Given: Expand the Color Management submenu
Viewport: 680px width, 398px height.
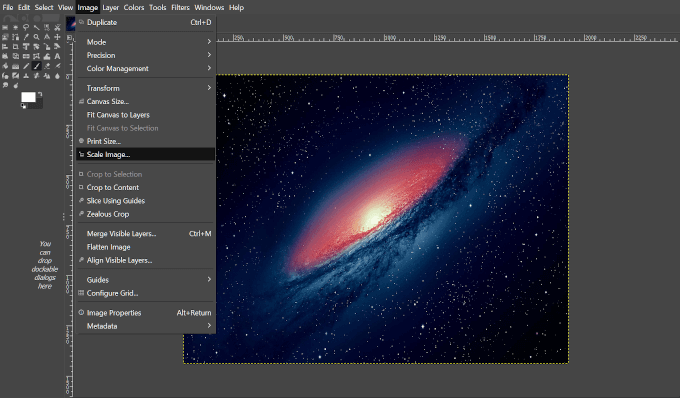Looking at the screenshot, I should (146, 69).
